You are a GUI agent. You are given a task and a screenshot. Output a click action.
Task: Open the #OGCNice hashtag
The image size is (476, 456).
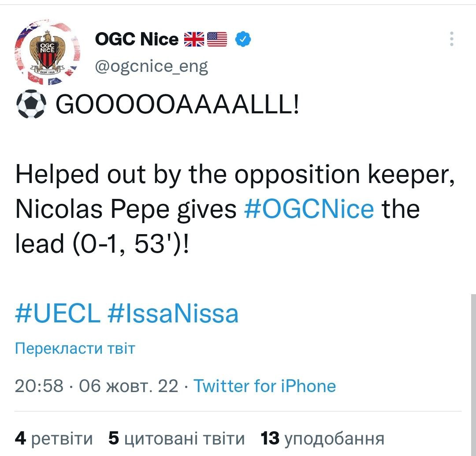coord(309,209)
